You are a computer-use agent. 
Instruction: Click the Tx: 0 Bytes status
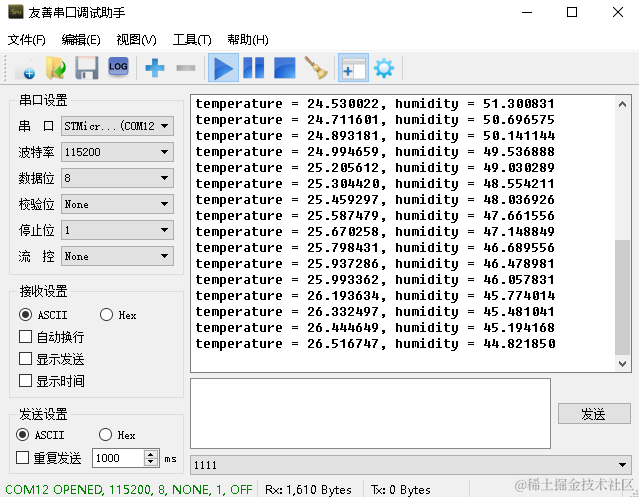tap(400, 489)
